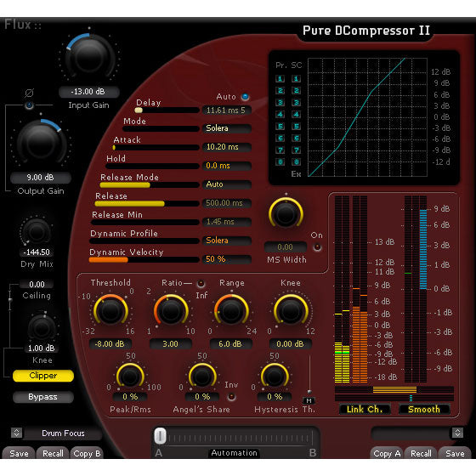The height and width of the screenshot is (476, 476).
Task: Click the Output Gain knob
Action: coord(41,143)
